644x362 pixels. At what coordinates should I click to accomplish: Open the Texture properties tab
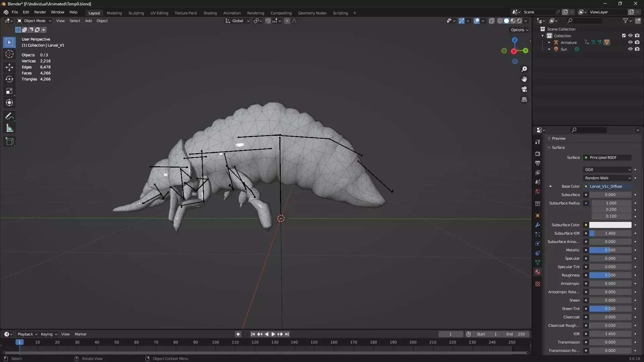point(538,284)
